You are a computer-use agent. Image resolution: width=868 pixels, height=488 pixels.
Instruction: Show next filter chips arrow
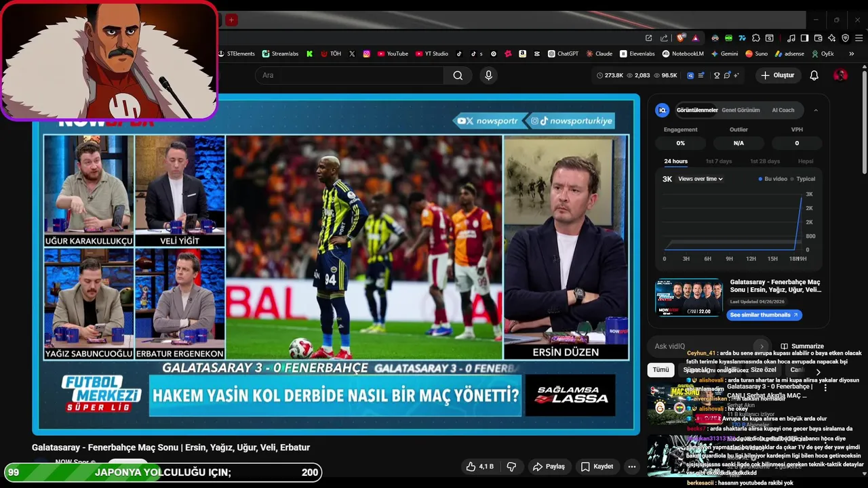click(x=818, y=372)
